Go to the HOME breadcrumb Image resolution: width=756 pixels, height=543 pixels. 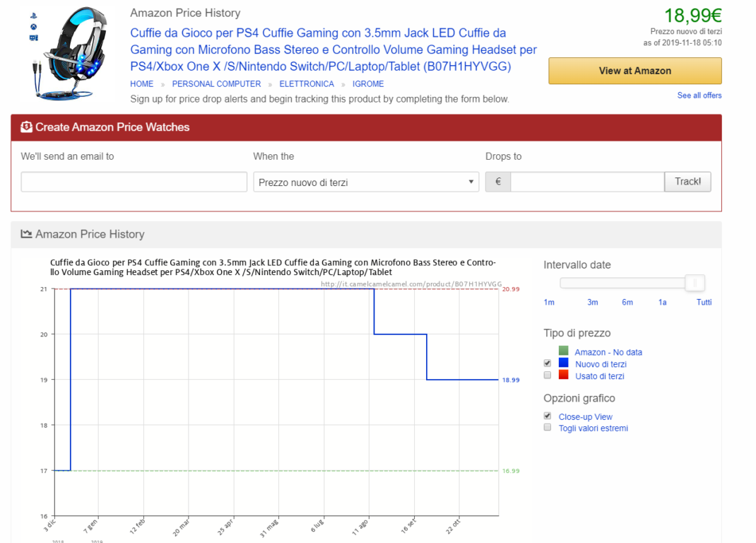[142, 84]
